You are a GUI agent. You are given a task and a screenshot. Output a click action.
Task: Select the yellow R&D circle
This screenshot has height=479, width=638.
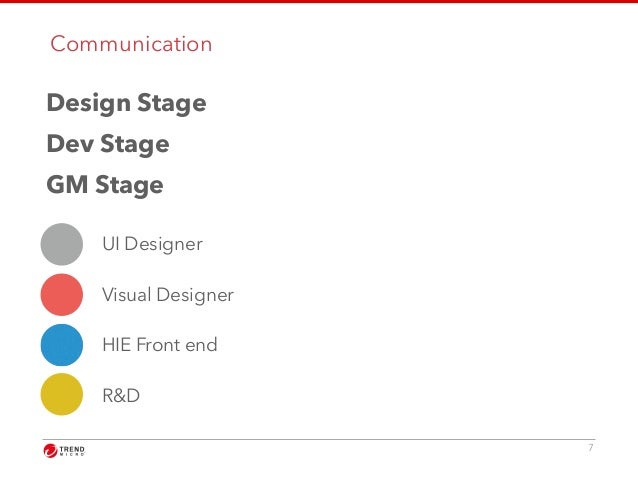tap(61, 395)
